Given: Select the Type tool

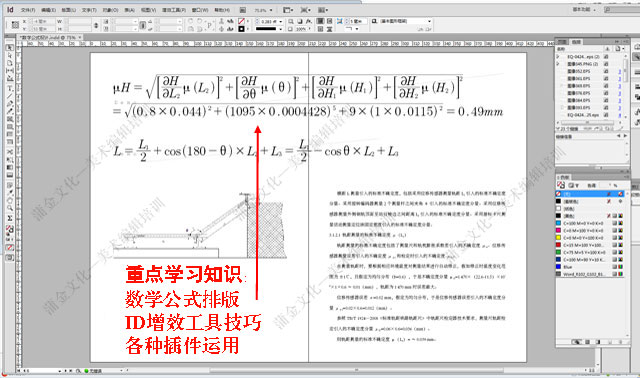Looking at the screenshot, I should 10,88.
